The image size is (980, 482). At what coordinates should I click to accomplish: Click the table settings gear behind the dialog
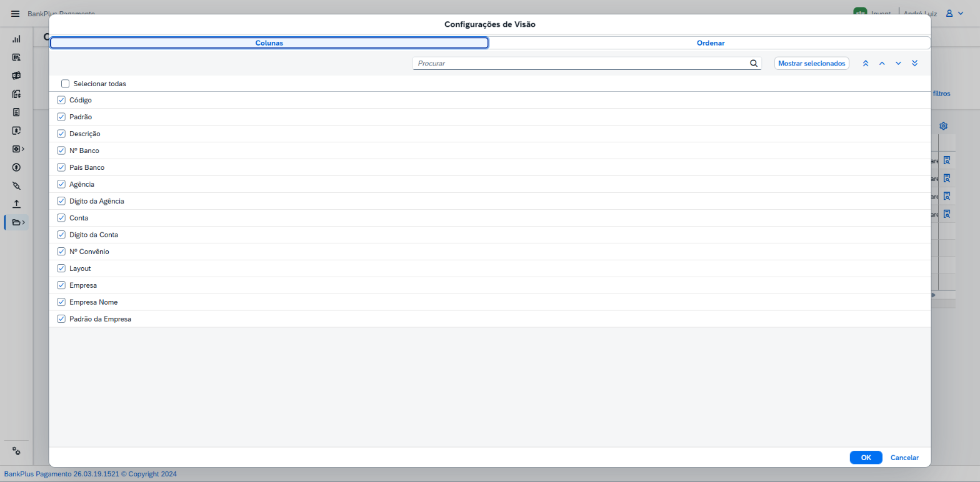944,125
